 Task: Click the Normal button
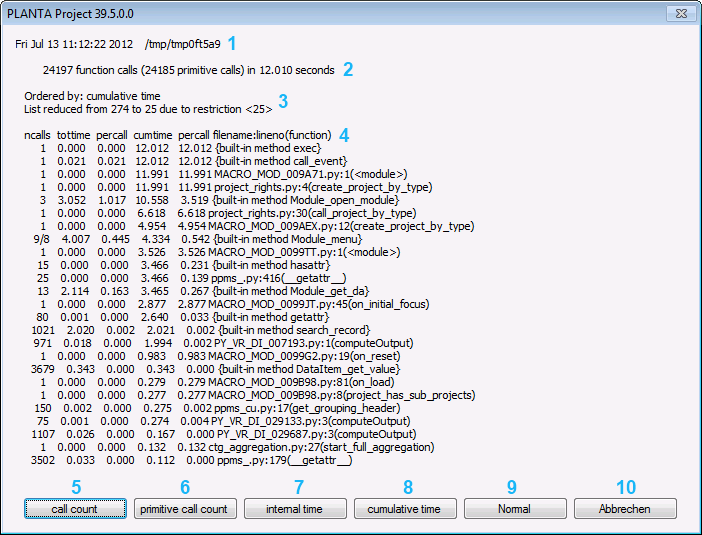[515, 509]
